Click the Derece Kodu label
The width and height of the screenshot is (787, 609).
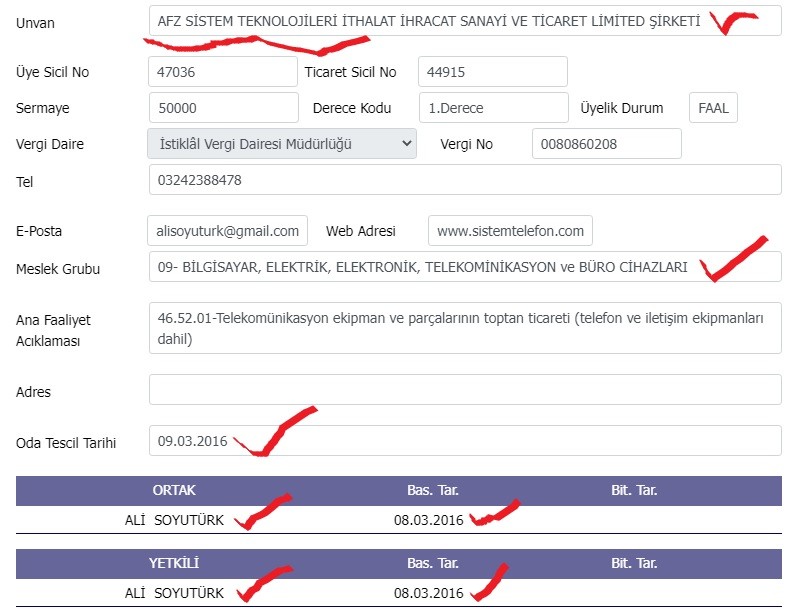coord(352,108)
